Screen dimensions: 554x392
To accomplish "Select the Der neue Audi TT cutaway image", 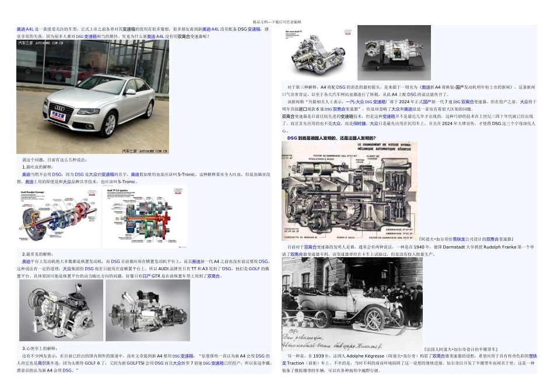I will pyautogui.click(x=318, y=52).
